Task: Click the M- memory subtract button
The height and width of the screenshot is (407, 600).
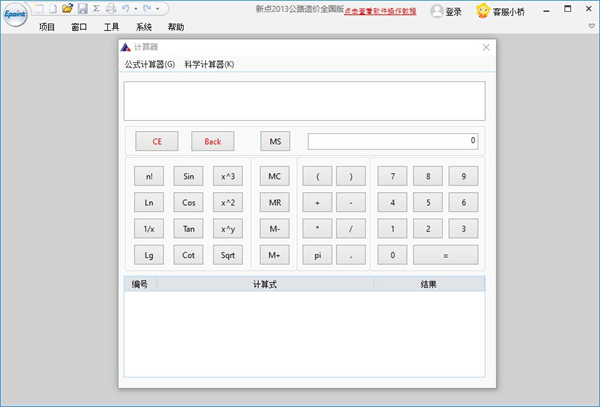Action: (275, 229)
